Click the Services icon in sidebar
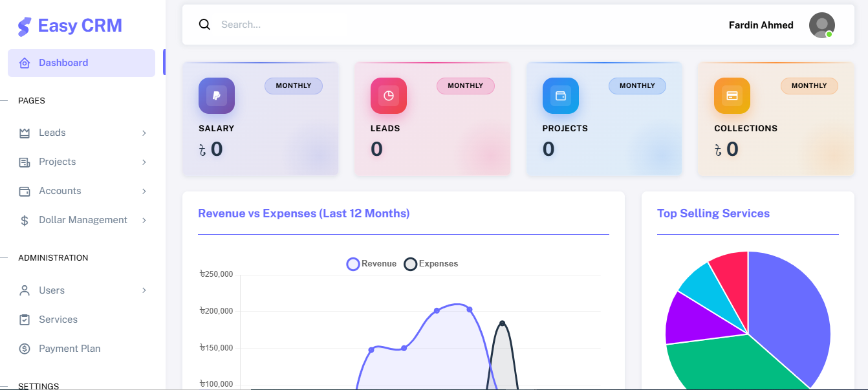The width and height of the screenshot is (868, 390). point(23,319)
